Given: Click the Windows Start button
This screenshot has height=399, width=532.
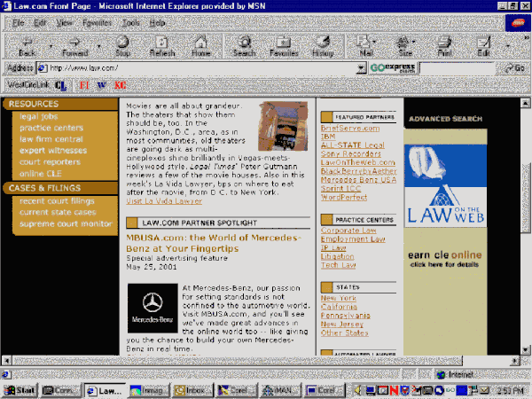Looking at the screenshot, I should pyautogui.click(x=19, y=390).
